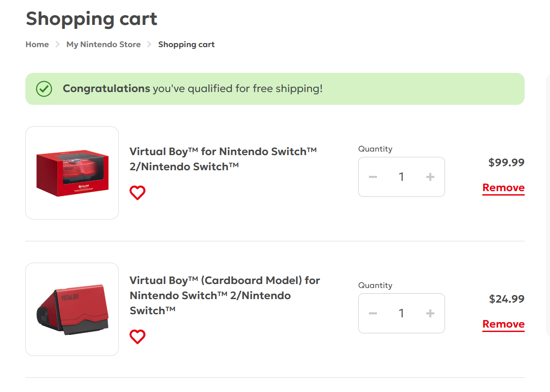Go to Home breadcrumb
This screenshot has width=550, height=392.
click(37, 44)
